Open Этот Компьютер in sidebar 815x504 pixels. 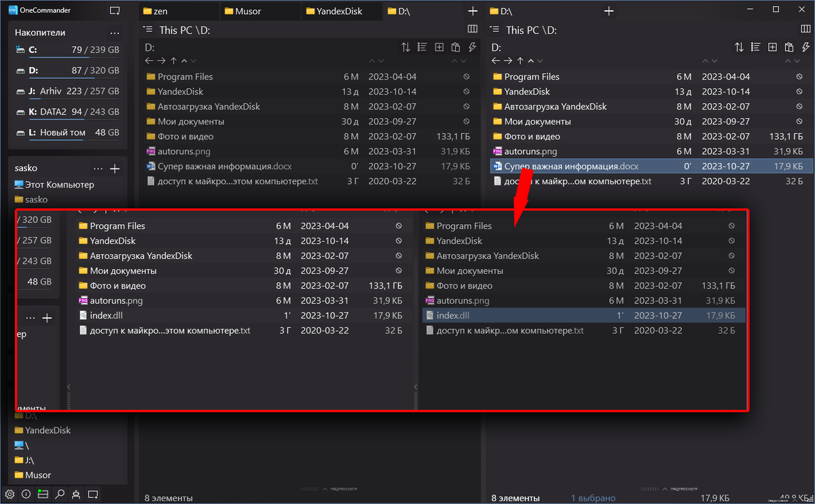click(x=54, y=185)
